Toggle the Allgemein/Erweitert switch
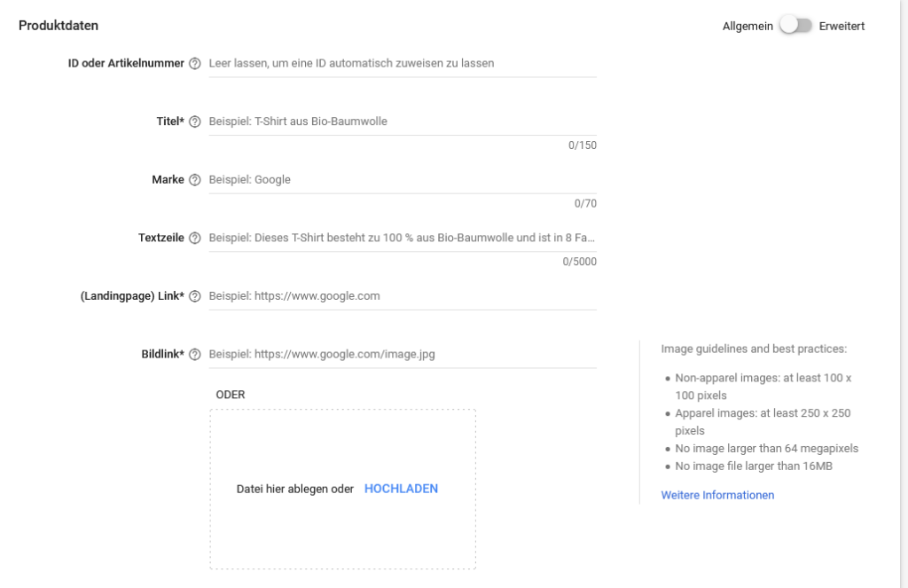This screenshot has width=908, height=588. (795, 26)
